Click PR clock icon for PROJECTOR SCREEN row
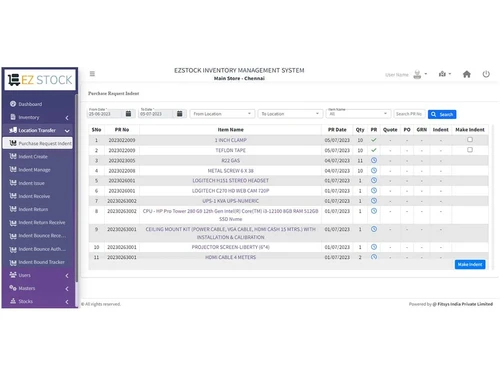Screen dimensions: 500x375 click(x=374, y=247)
